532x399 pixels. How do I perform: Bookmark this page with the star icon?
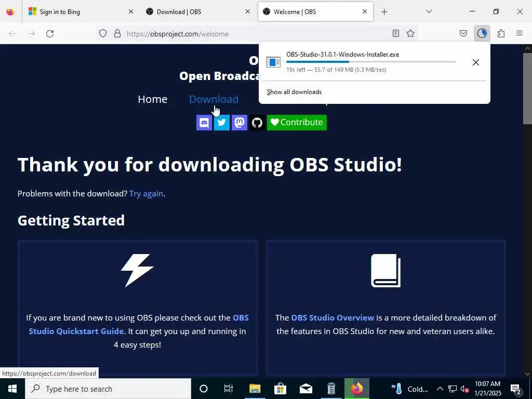coord(410,33)
